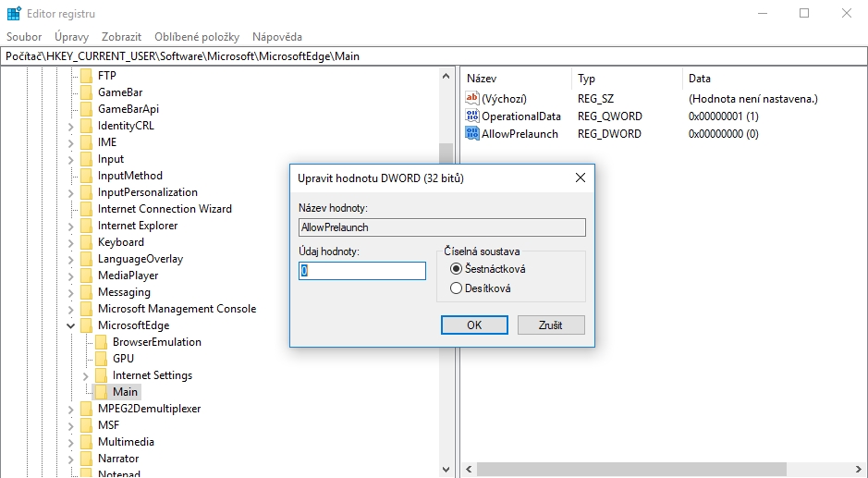
Task: Open the Soubor menu
Action: click(x=24, y=37)
